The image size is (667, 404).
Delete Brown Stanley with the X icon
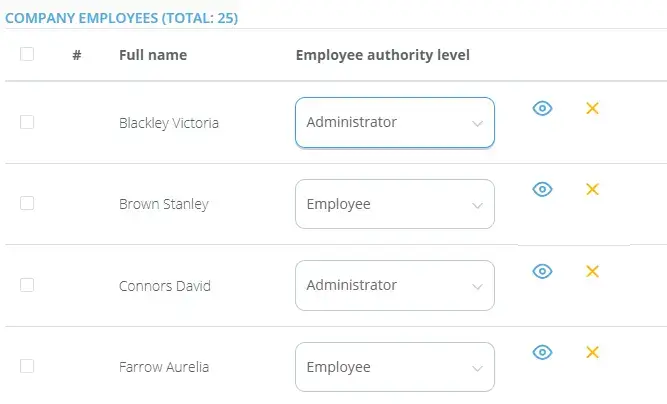pyautogui.click(x=592, y=189)
